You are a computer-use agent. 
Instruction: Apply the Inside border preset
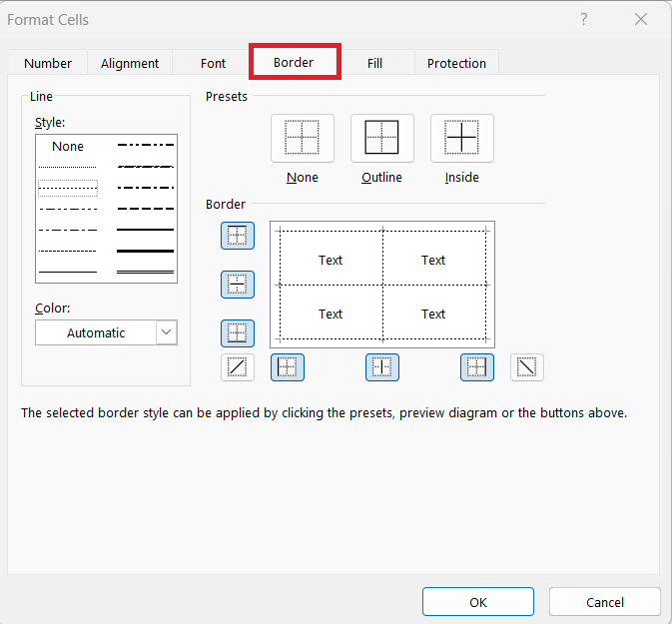tap(461, 138)
